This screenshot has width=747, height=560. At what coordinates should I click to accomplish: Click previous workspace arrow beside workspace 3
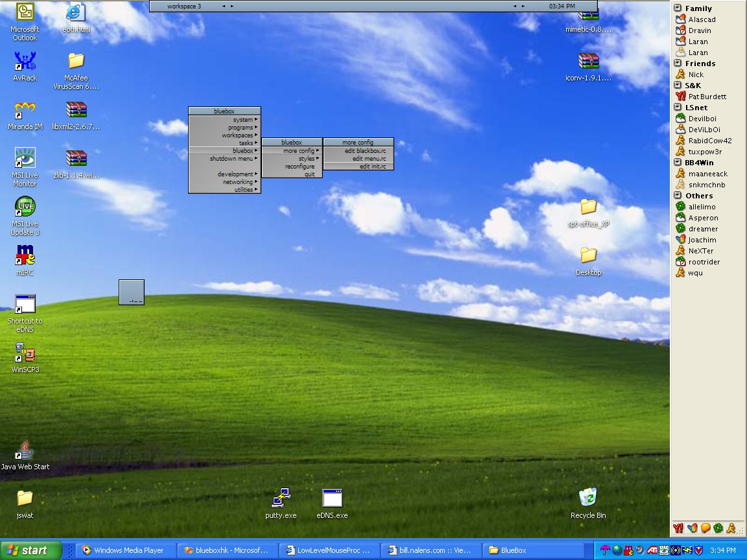tap(224, 6)
